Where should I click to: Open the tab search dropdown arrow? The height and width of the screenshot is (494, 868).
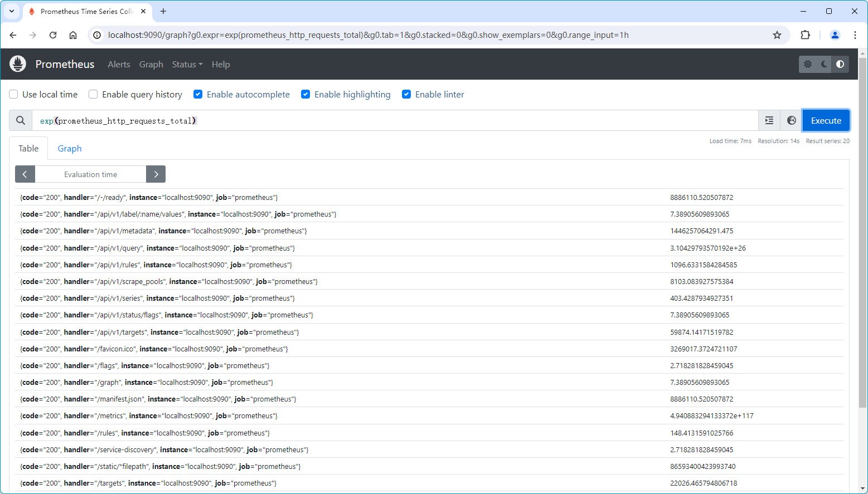[x=11, y=11]
